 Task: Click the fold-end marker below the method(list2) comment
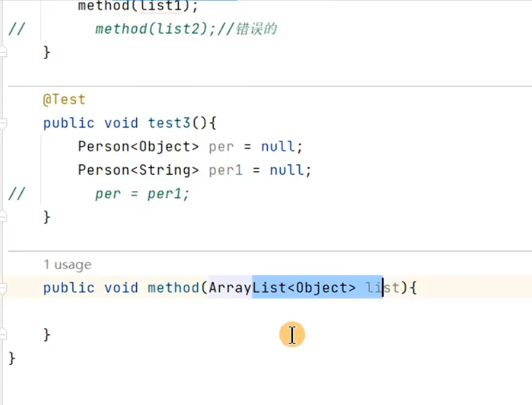(3, 52)
